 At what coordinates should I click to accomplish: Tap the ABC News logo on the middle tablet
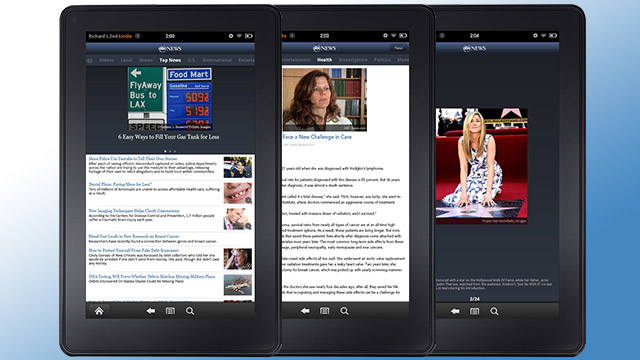click(x=324, y=49)
